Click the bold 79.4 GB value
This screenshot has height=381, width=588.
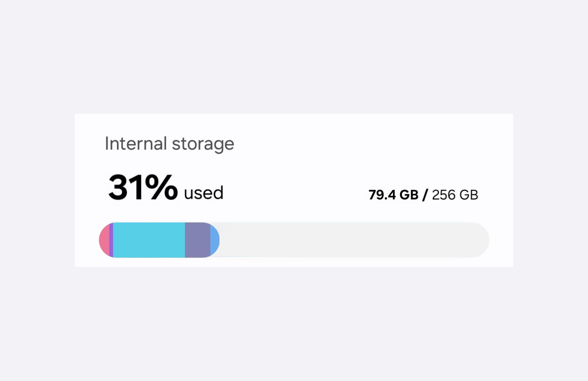tap(393, 195)
